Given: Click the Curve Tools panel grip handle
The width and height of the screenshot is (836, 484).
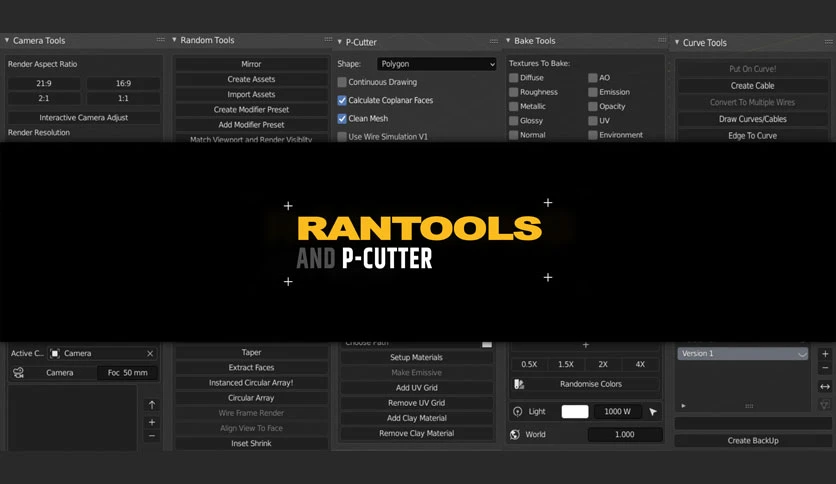Looking at the screenshot, I should point(829,42).
